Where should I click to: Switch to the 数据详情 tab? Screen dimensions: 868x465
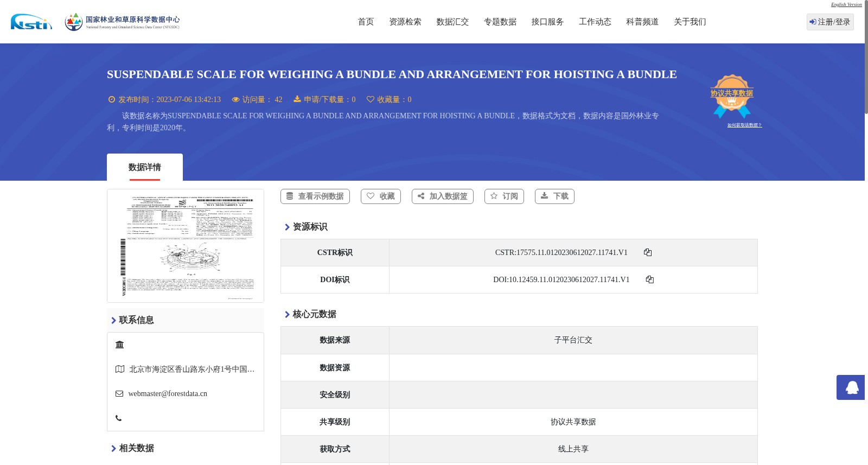click(145, 167)
